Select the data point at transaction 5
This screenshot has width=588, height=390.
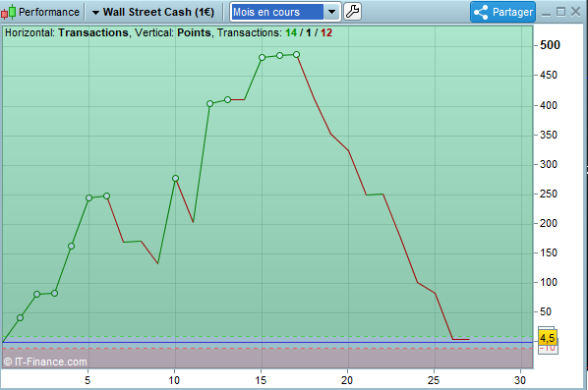click(x=88, y=197)
